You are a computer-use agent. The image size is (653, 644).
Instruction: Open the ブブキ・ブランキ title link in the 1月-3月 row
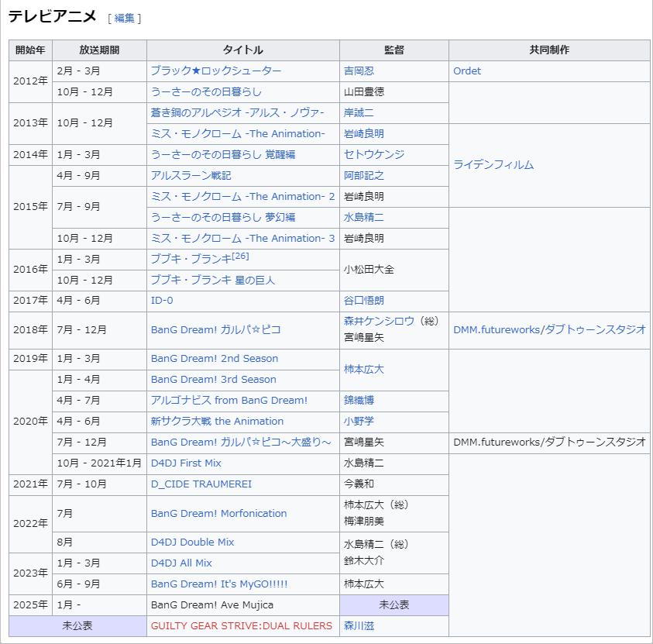[191, 259]
